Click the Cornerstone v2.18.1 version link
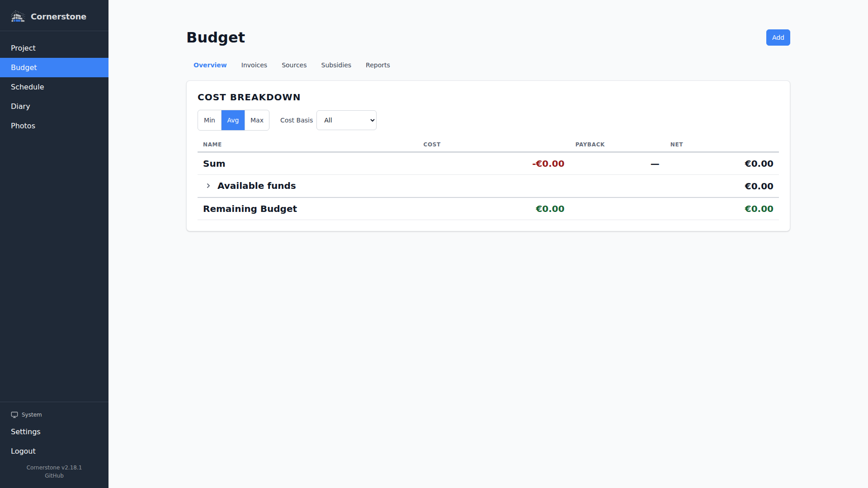The width and height of the screenshot is (868, 488). [x=54, y=468]
